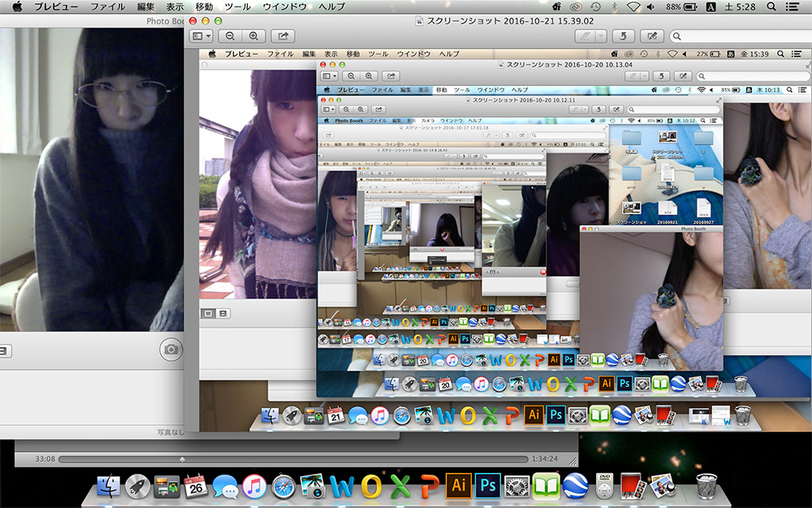
Task: Click total duration 1:34:24 in video player
Action: click(x=545, y=458)
